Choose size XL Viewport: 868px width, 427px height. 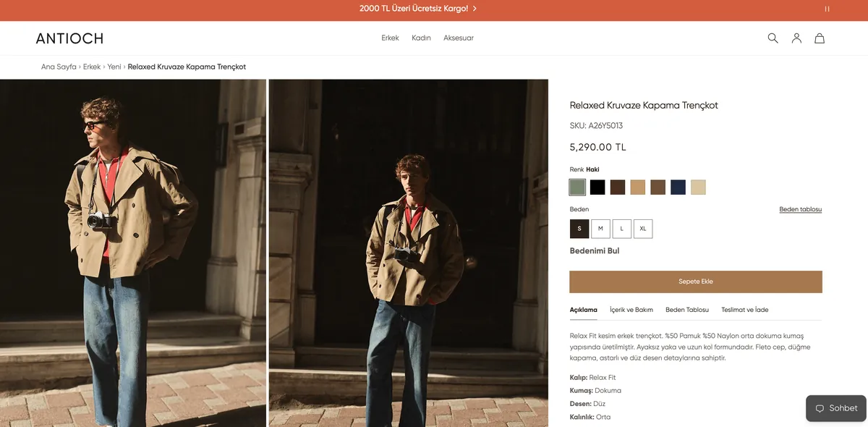coord(643,229)
